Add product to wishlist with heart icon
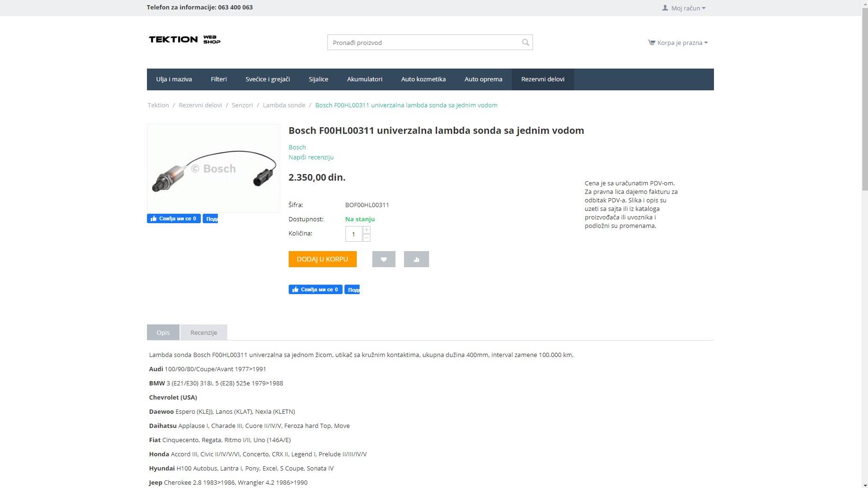Viewport: 868px width, 488px height. click(384, 259)
